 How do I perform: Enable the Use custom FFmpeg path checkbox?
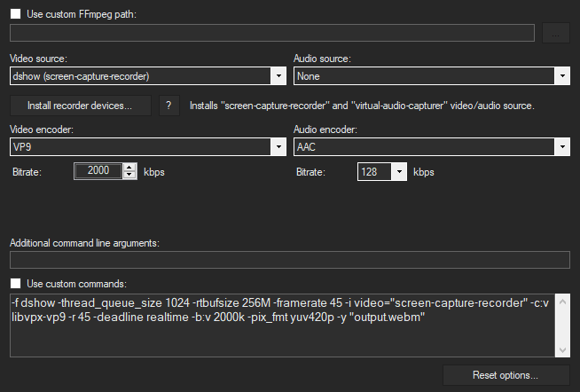[x=16, y=15]
